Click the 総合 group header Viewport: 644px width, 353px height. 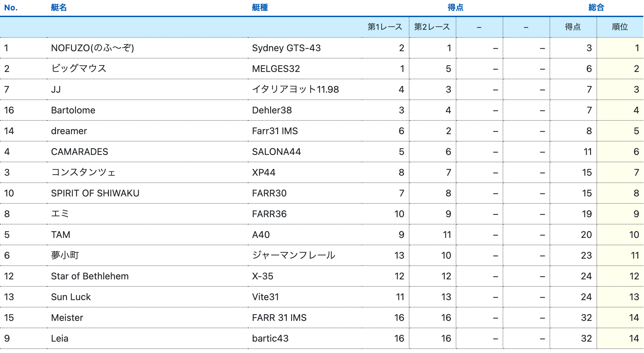click(x=596, y=7)
